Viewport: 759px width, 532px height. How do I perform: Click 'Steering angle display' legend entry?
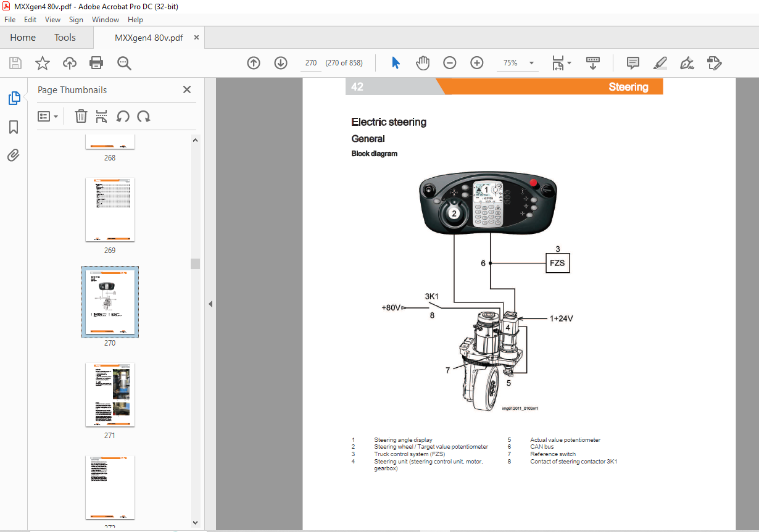pyautogui.click(x=403, y=440)
